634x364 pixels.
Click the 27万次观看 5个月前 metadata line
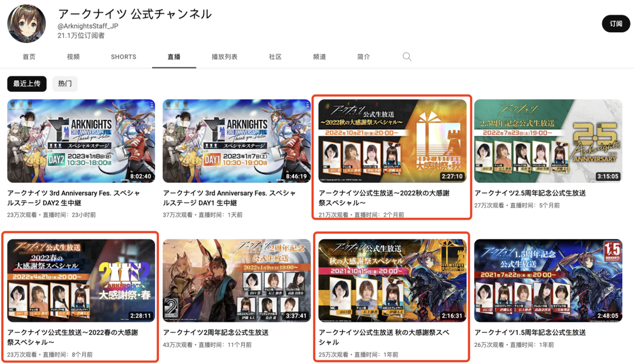pyautogui.click(x=517, y=205)
